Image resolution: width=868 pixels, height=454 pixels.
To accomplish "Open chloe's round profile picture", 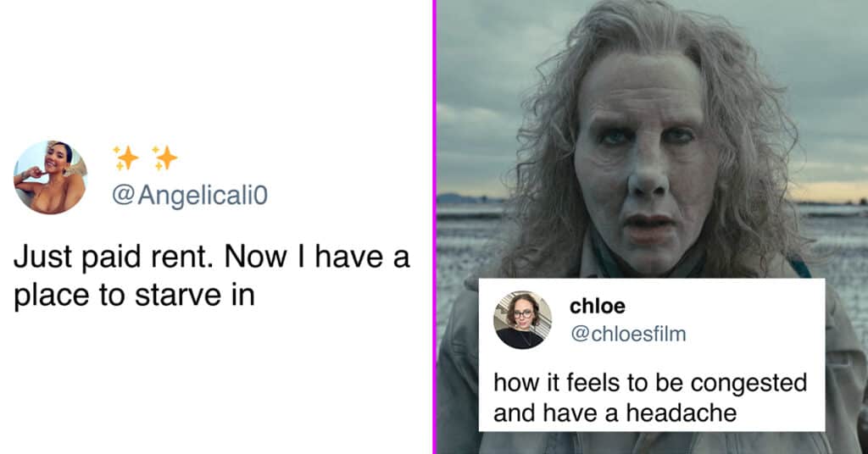I will (522, 320).
